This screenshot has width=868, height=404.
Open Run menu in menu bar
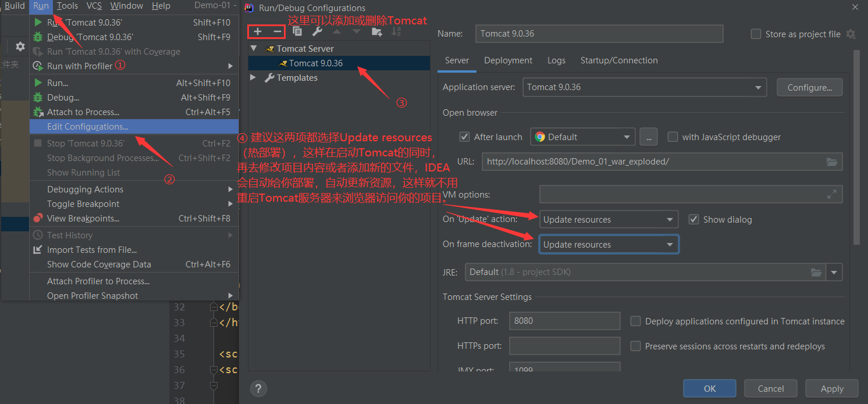point(41,6)
